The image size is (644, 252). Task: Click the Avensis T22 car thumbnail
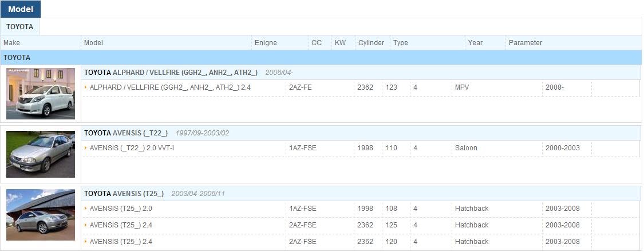pos(41,154)
